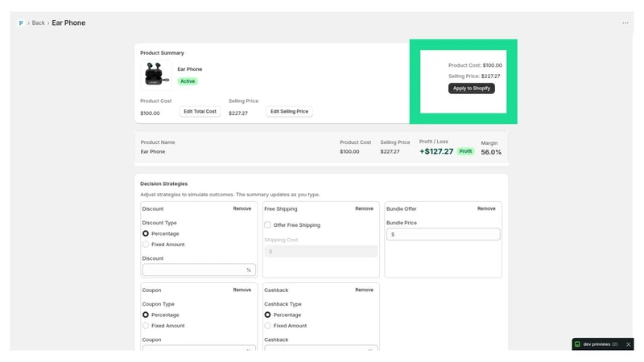644x362 pixels.
Task: Open the dev previews widget icon
Action: coord(577,344)
